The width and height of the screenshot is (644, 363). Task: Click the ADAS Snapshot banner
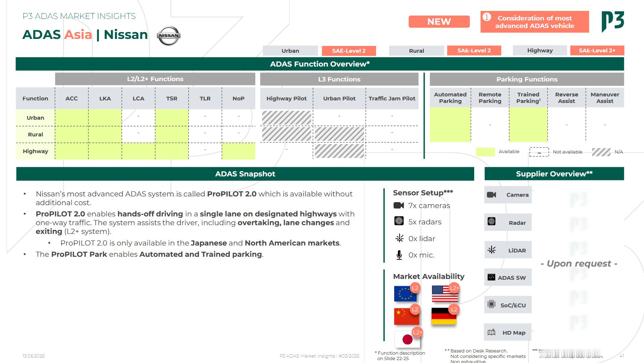point(245,174)
